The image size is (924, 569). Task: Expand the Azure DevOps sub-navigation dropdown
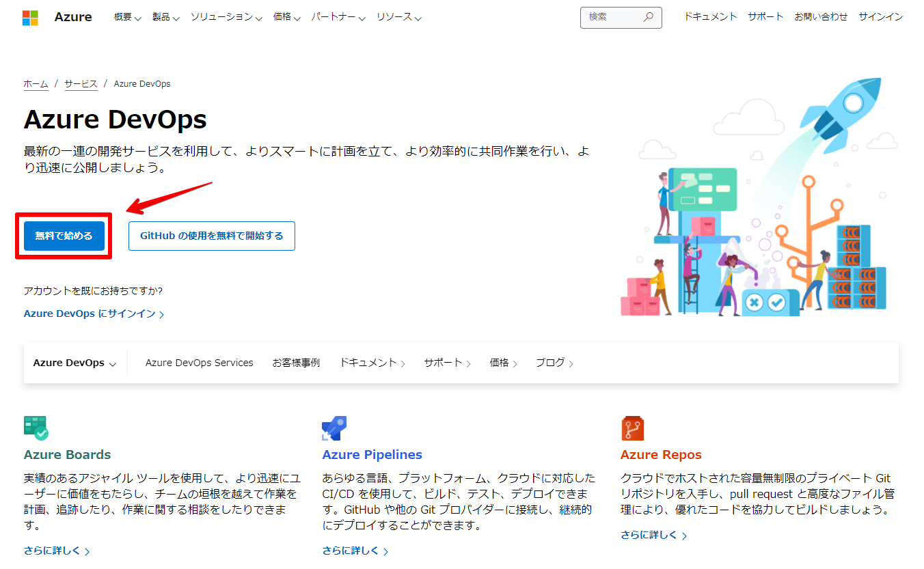click(74, 363)
